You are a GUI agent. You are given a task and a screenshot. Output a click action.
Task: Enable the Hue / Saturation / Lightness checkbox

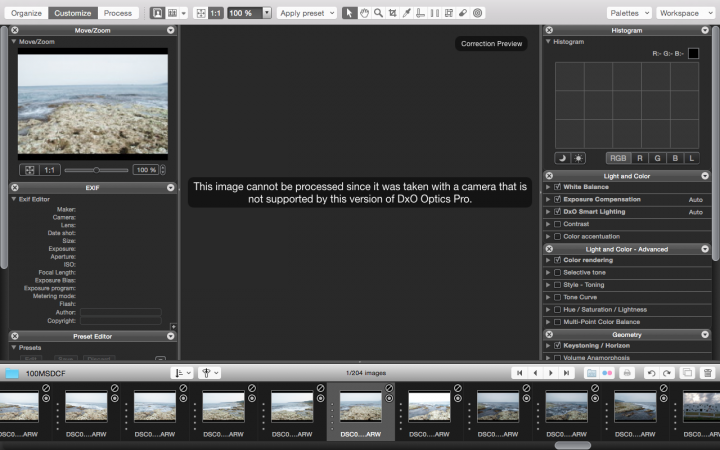(x=557, y=309)
